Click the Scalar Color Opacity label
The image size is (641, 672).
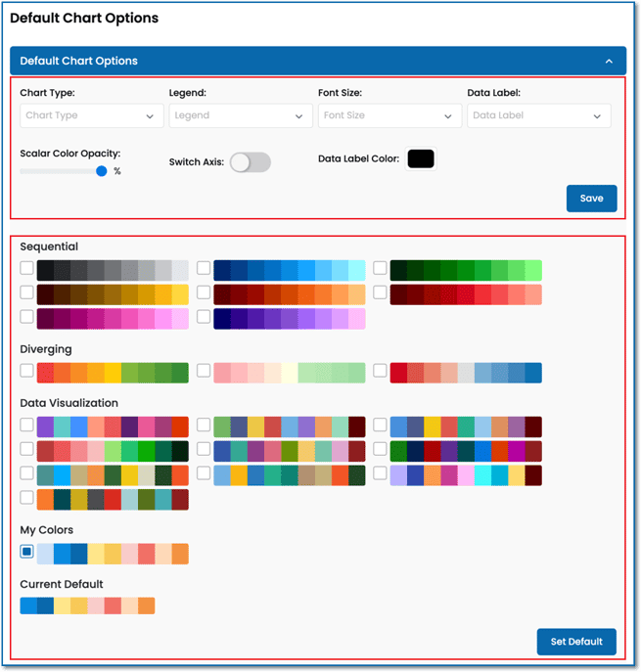point(70,154)
